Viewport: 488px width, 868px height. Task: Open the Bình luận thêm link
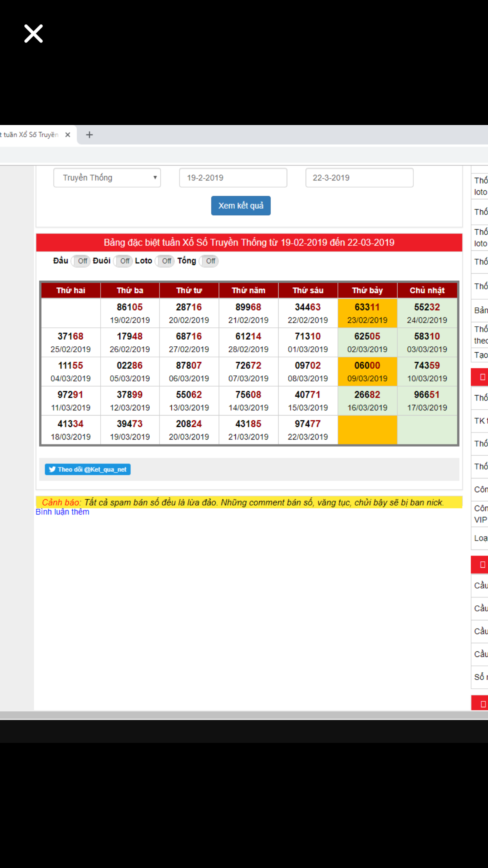pos(62,512)
